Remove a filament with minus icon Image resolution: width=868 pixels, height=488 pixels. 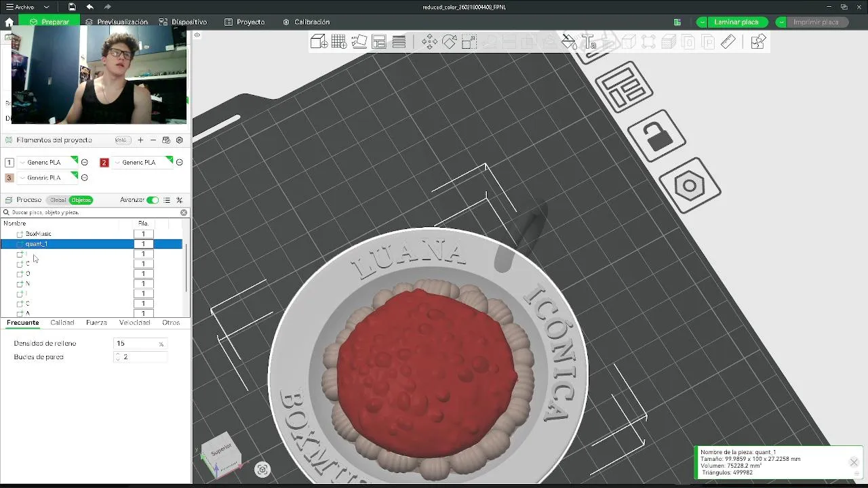[x=153, y=140]
